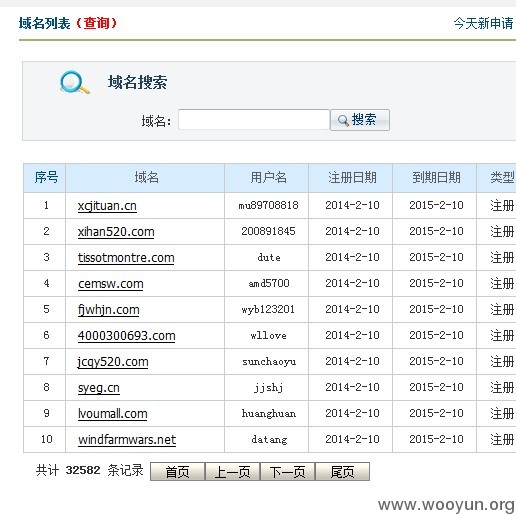
Task: Go to next page with 下一页
Action: (x=287, y=472)
